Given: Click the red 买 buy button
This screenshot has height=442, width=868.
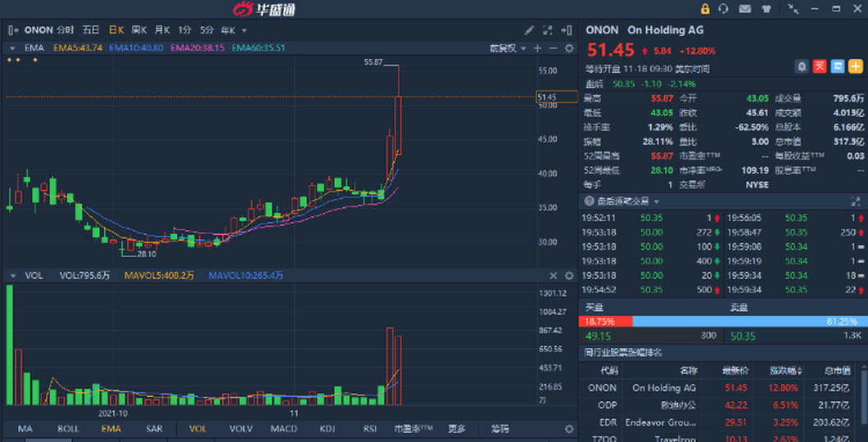Looking at the screenshot, I should pyautogui.click(x=819, y=66).
